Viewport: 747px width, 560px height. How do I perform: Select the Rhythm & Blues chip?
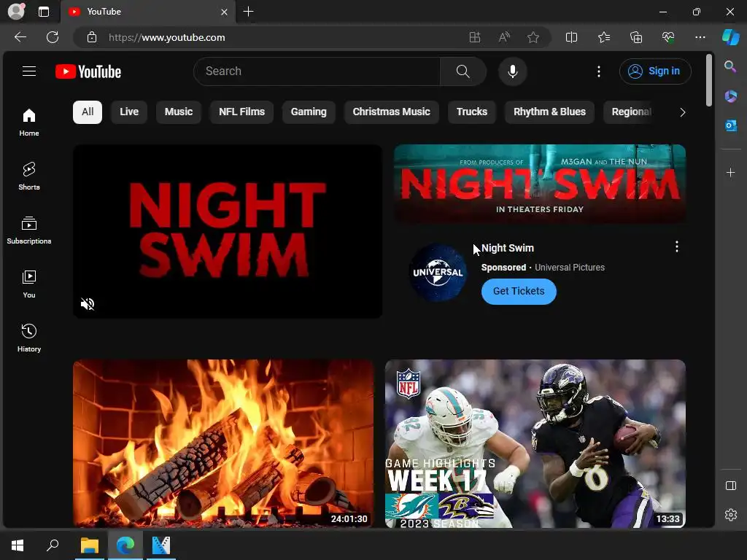tap(549, 112)
